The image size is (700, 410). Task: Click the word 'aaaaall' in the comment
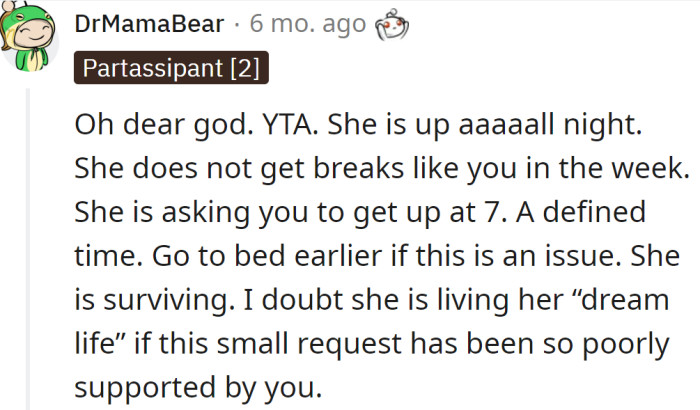[506, 124]
